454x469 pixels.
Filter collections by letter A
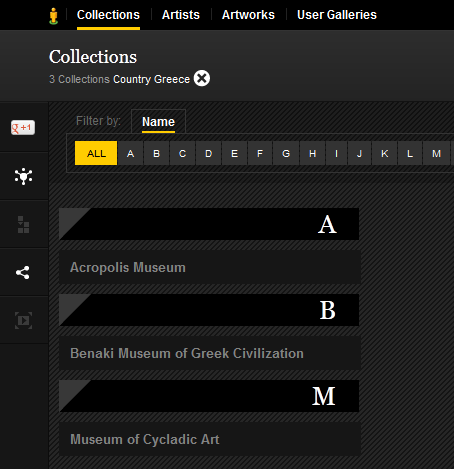click(131, 153)
